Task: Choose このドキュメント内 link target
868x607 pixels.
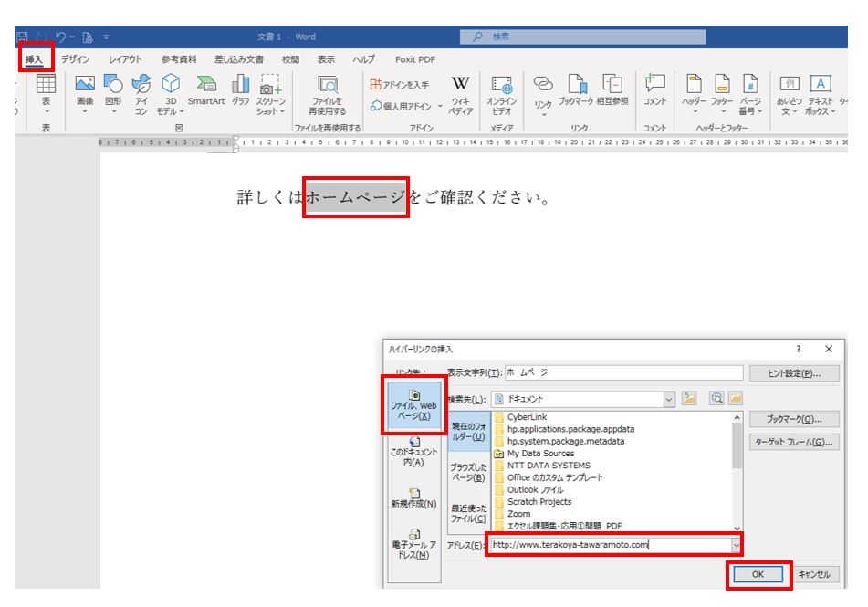Action: [414, 453]
